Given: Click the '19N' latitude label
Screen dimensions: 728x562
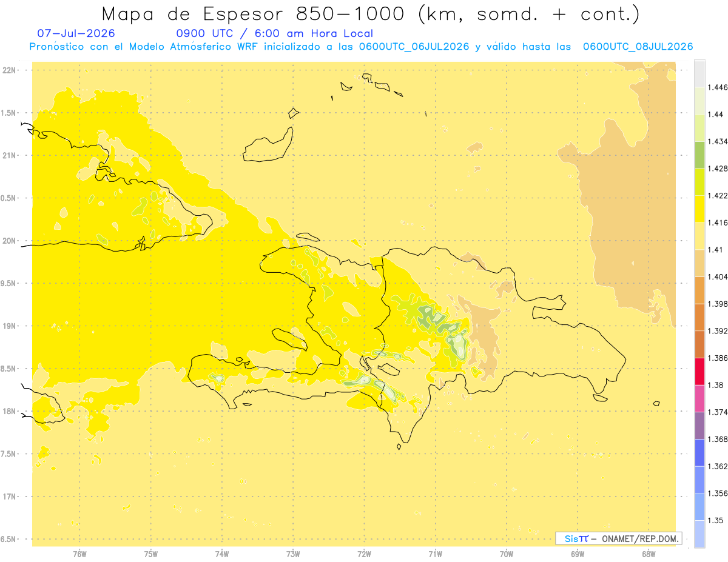Looking at the screenshot, I should click(x=10, y=326).
